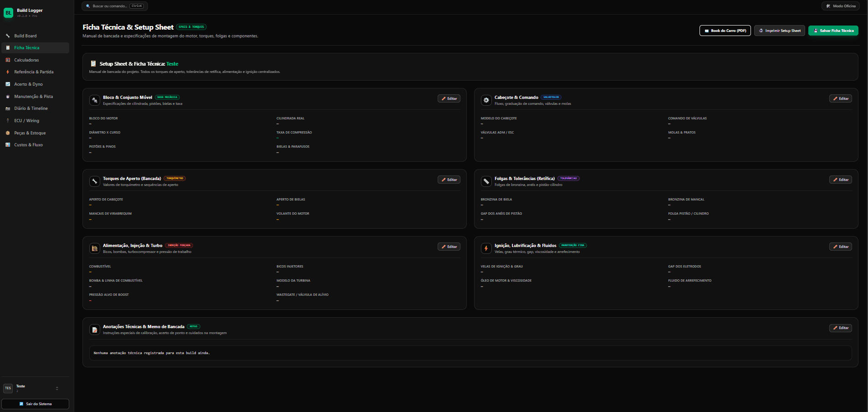
Task: Click the gear icon of Cabeçote & Comando
Action: [486, 100]
